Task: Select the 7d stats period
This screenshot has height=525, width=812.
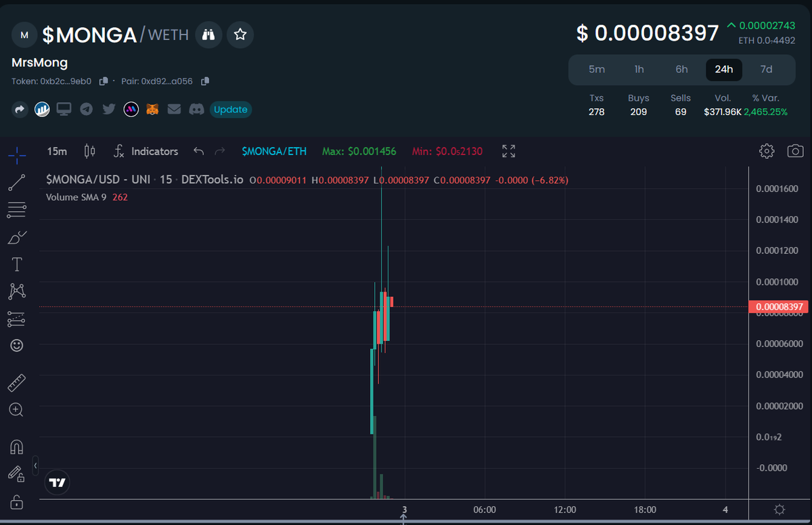Action: (x=766, y=69)
